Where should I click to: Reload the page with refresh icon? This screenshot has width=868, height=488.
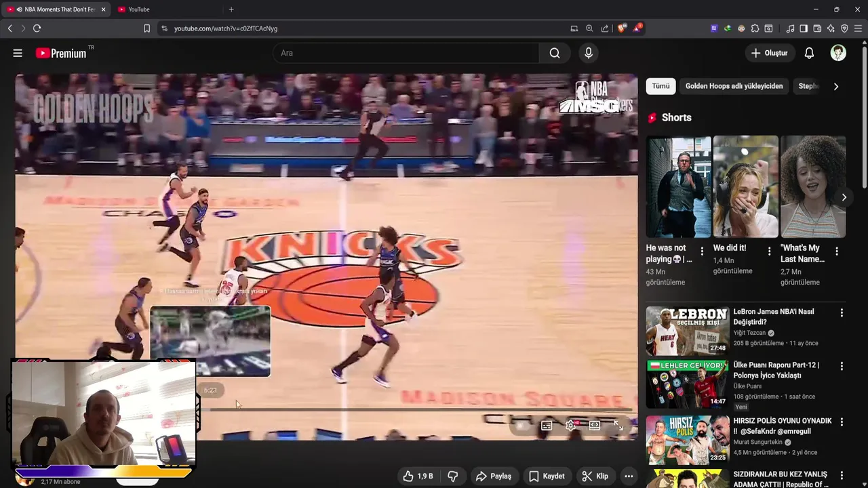click(x=37, y=28)
